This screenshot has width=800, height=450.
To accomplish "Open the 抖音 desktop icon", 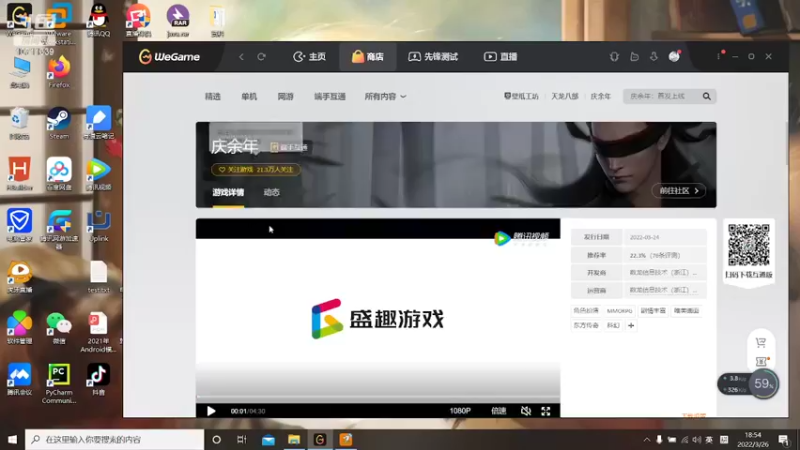I will point(98,380).
